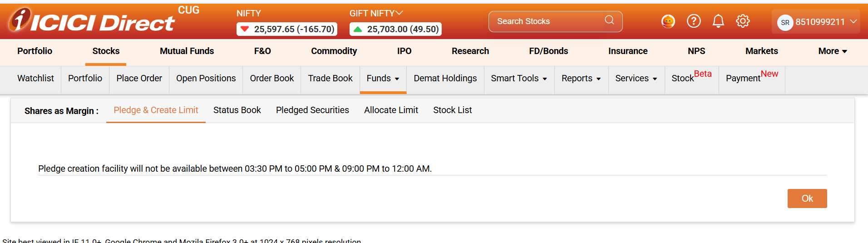Expand the account number dropdown
Viewport: 868px width, 243px height.
(853, 22)
